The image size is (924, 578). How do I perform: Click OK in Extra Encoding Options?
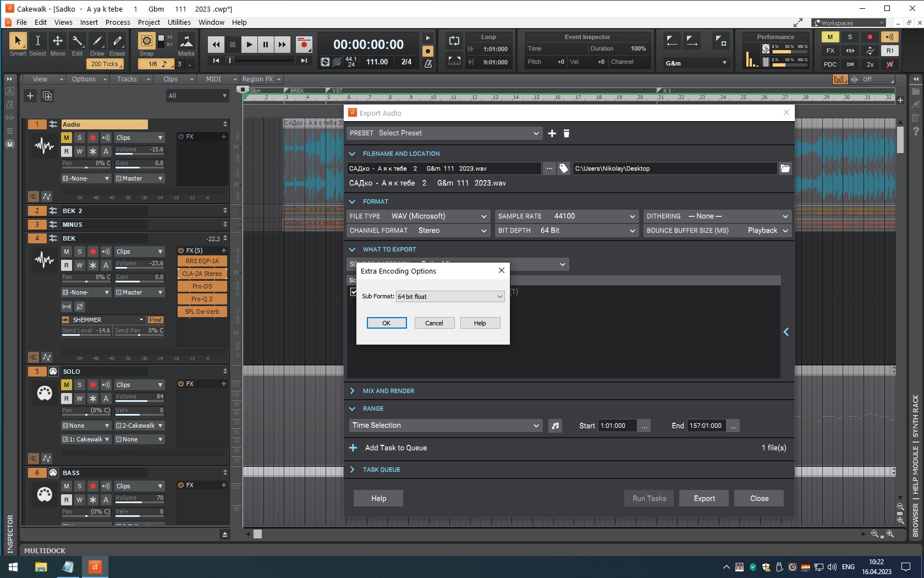[x=387, y=323]
